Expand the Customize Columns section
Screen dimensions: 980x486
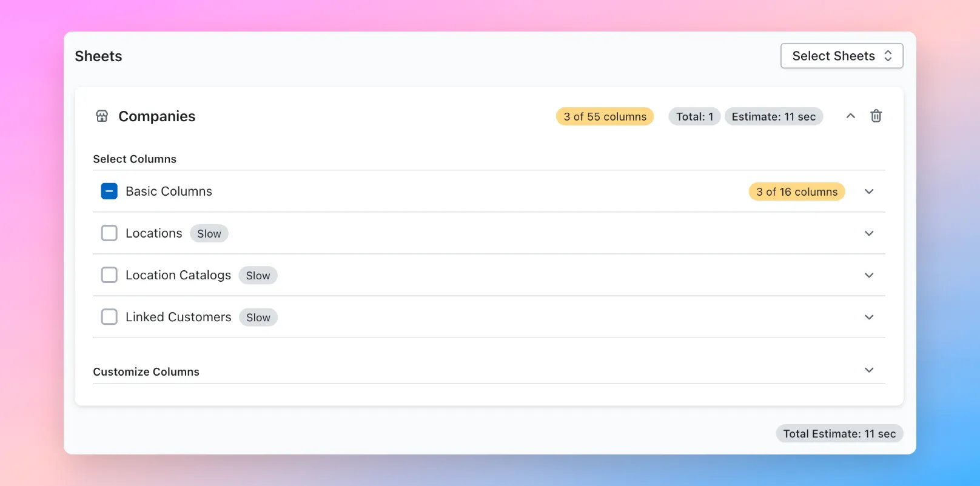tap(869, 370)
